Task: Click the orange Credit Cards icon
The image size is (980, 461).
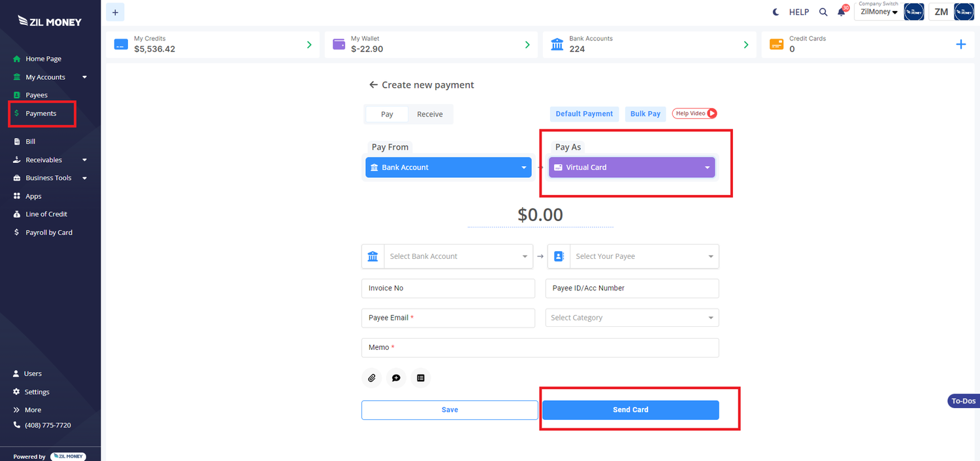Action: point(776,44)
